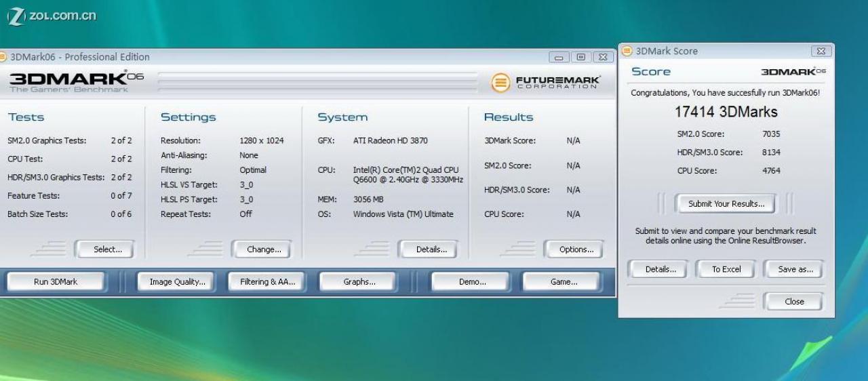Click 3DMark Score window title icon
The image size is (868, 381).
pyautogui.click(x=627, y=52)
